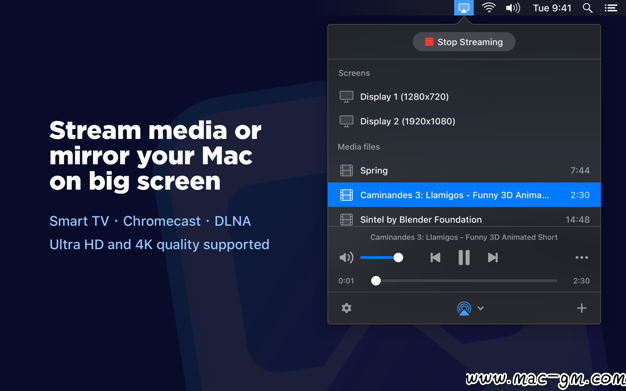This screenshot has width=626, height=391.
Task: Click the 7:44 duration of Spring
Action: coord(580,171)
